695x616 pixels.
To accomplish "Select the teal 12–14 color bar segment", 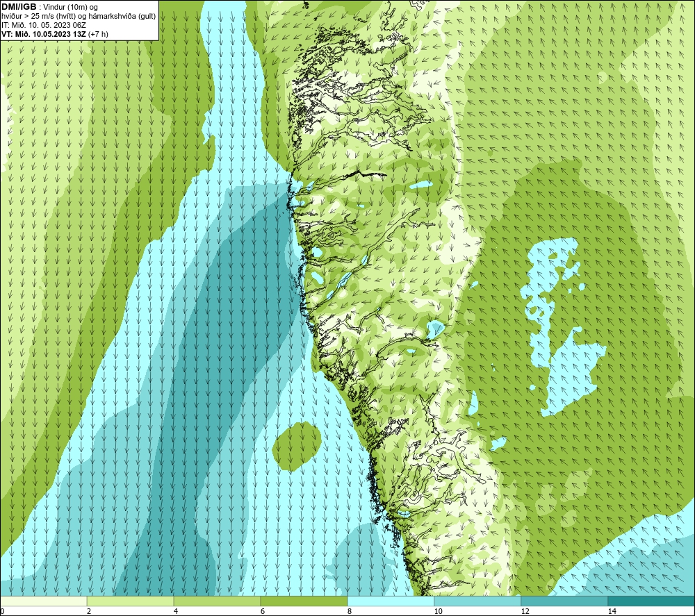I will click(564, 601).
